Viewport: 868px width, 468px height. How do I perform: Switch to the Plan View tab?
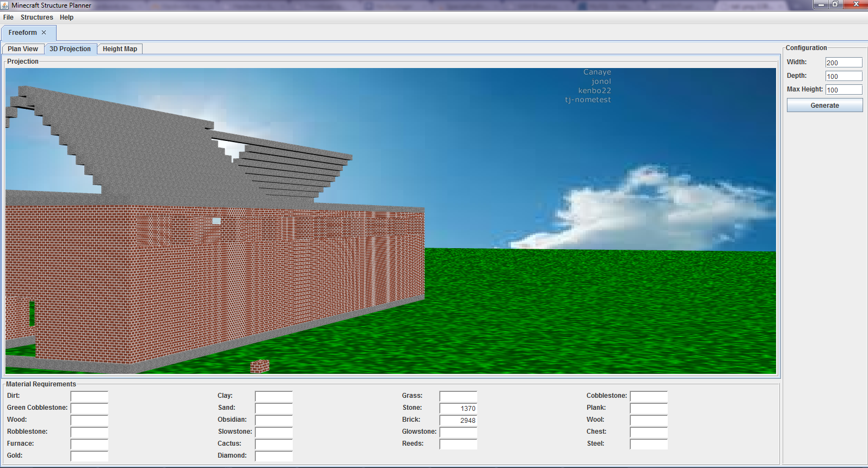point(23,49)
